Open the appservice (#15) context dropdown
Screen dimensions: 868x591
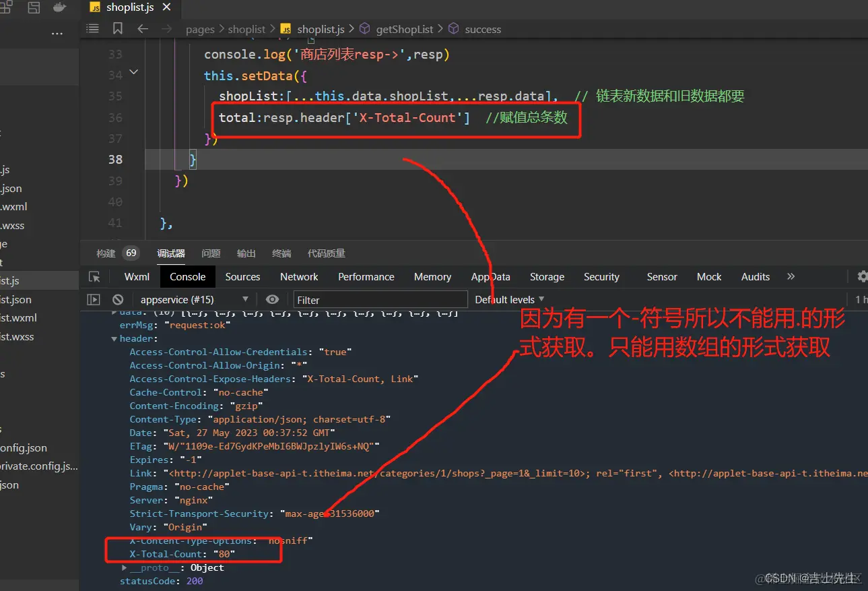(x=195, y=300)
